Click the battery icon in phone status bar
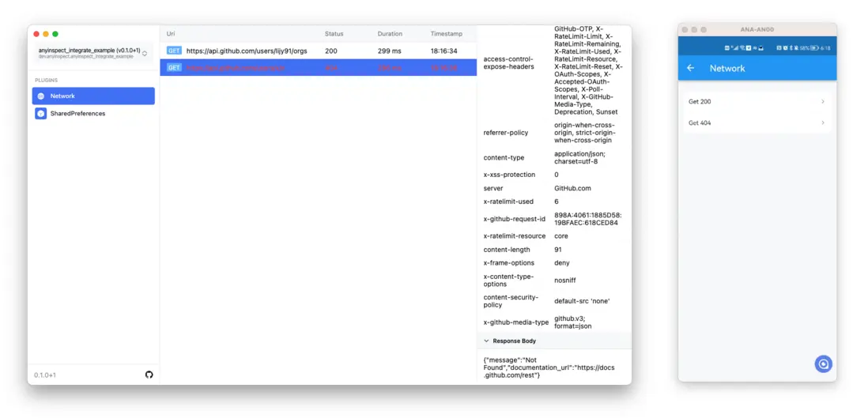The height and width of the screenshot is (418, 868). [814, 48]
